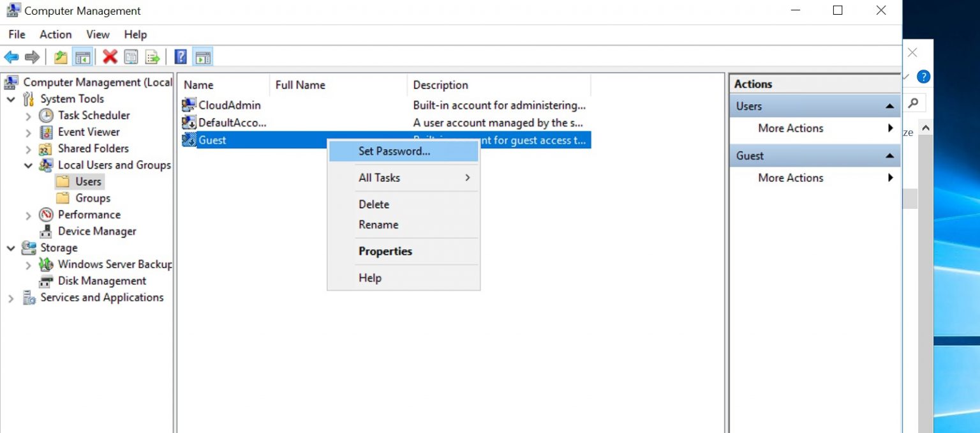Screen dimensions: 980x433
Task: Click the Help question mark icon
Action: pyautogui.click(x=180, y=56)
